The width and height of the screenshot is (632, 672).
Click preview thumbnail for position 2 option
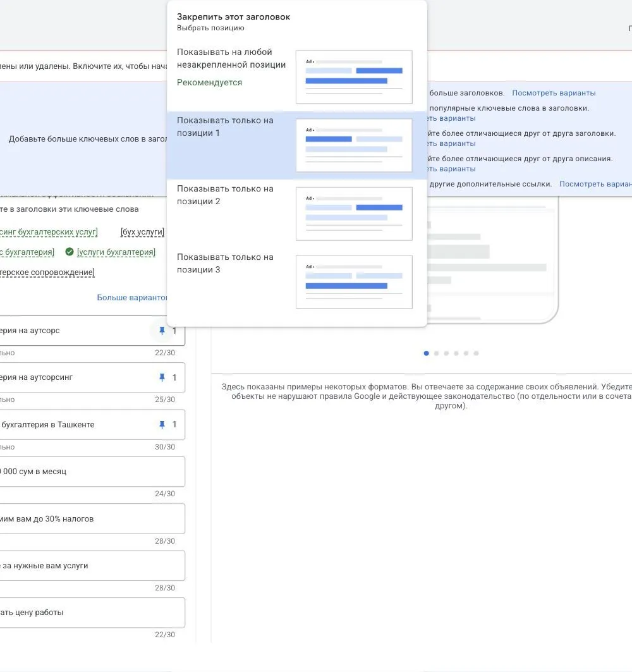(x=354, y=214)
